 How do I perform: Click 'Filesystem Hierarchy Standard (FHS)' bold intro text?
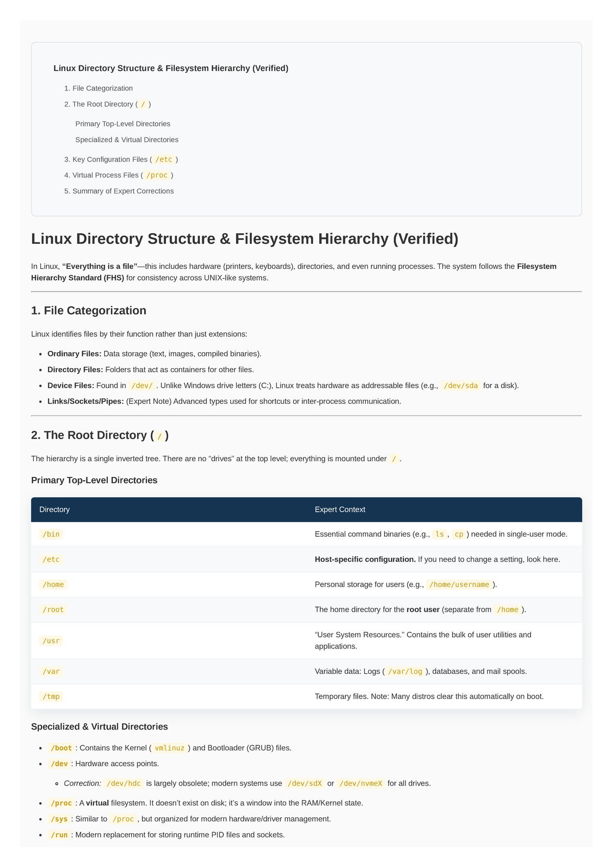[x=294, y=272]
